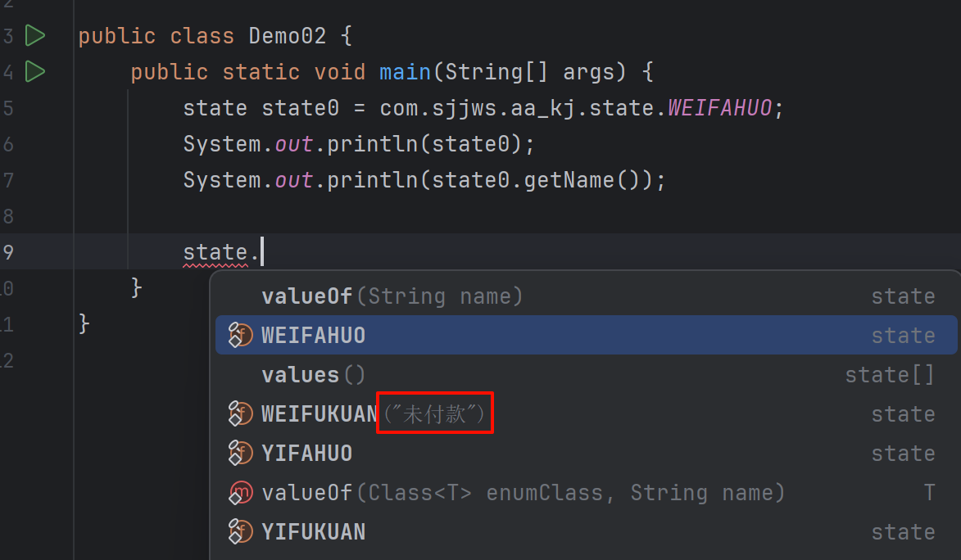Click the main method name
Screen dimensions: 961x560
[405, 73]
